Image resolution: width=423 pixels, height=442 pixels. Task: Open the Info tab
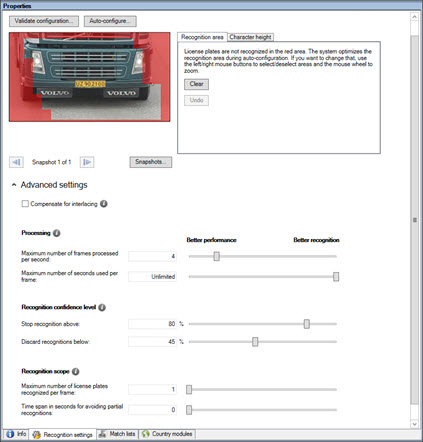point(16,434)
